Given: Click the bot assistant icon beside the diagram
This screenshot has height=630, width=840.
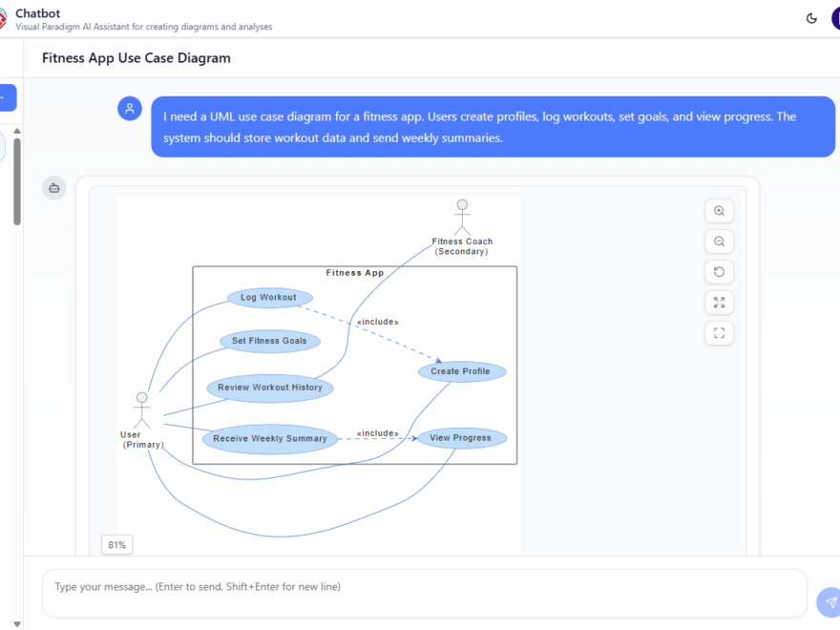Looking at the screenshot, I should coord(53,188).
